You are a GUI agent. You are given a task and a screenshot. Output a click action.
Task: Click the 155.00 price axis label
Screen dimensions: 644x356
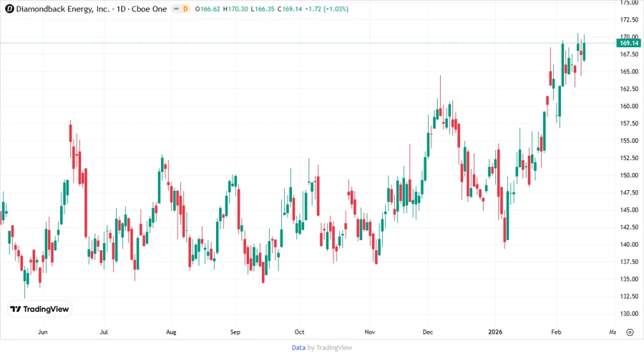629,140
